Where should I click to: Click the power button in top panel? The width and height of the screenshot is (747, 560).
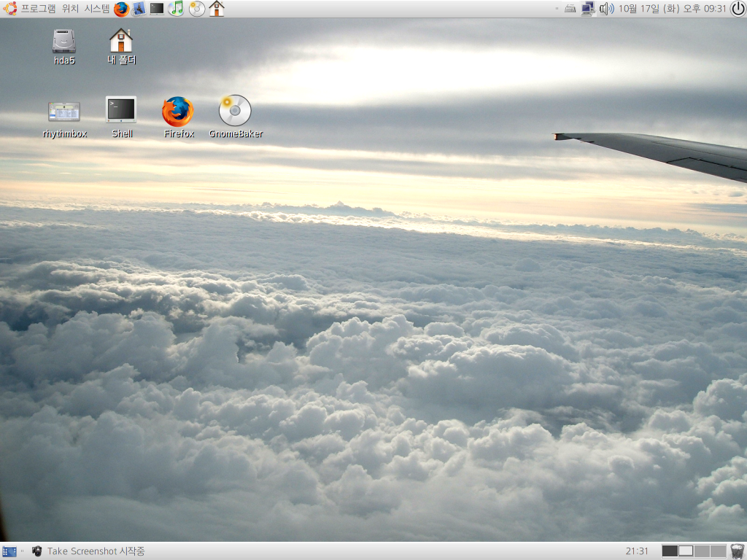tap(738, 9)
